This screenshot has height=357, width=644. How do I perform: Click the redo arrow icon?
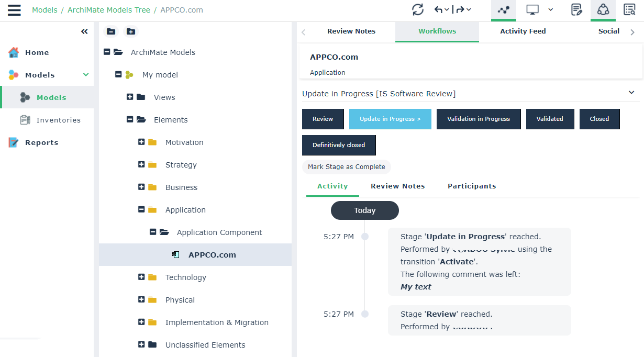click(x=460, y=9)
